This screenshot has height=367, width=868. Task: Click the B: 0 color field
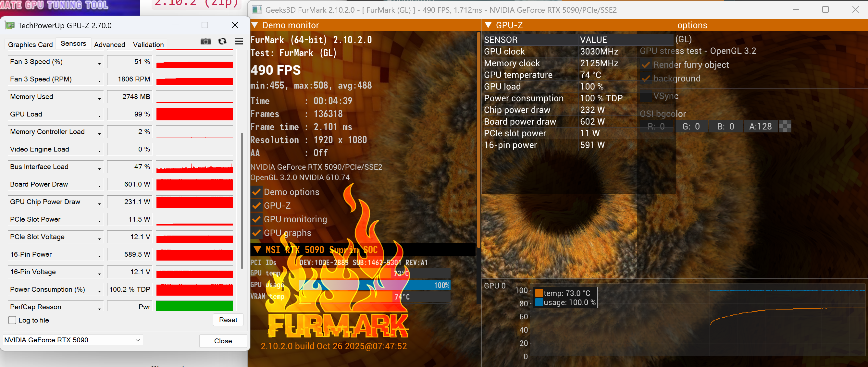click(x=726, y=126)
